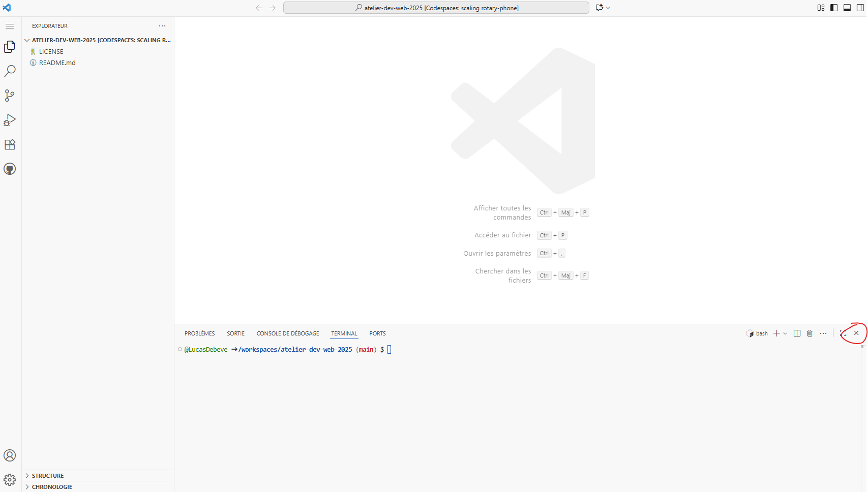
Task: Click the command center search bar
Action: click(x=436, y=8)
